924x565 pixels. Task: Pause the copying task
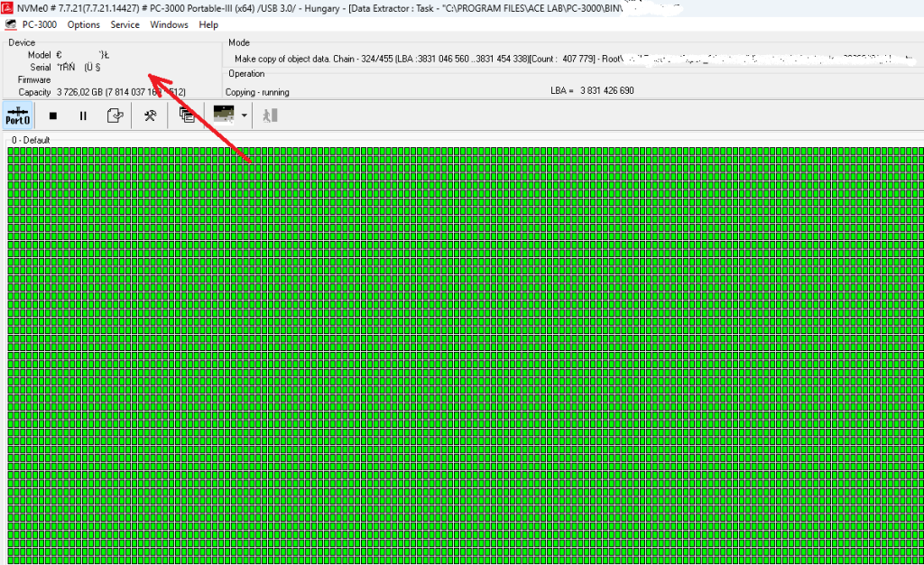point(83,116)
